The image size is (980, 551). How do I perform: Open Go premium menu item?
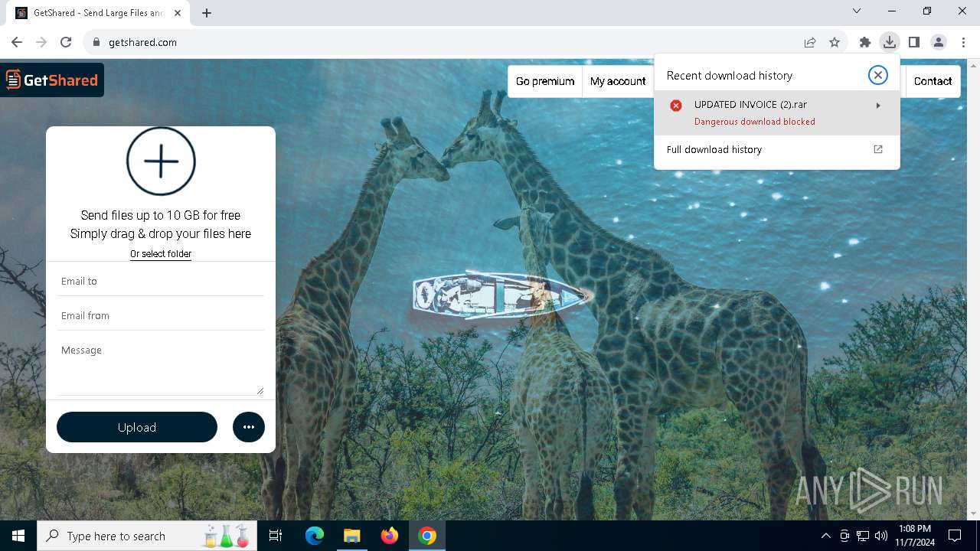click(x=545, y=81)
